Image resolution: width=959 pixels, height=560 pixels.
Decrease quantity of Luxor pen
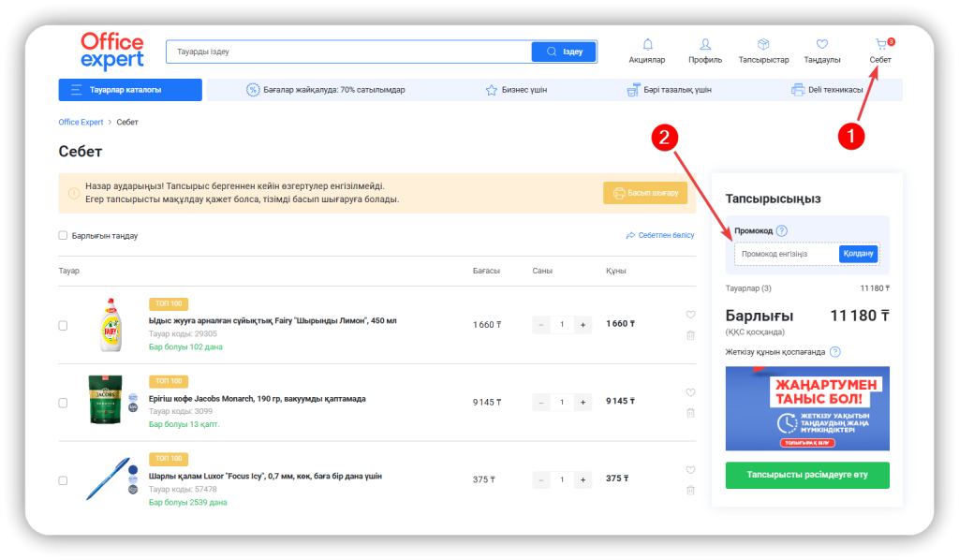point(541,479)
